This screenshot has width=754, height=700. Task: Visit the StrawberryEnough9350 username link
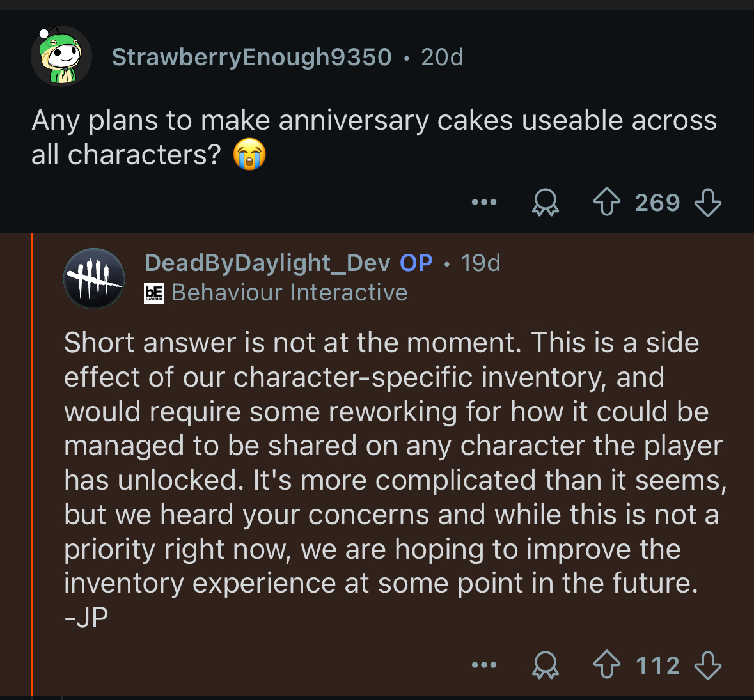pos(251,58)
